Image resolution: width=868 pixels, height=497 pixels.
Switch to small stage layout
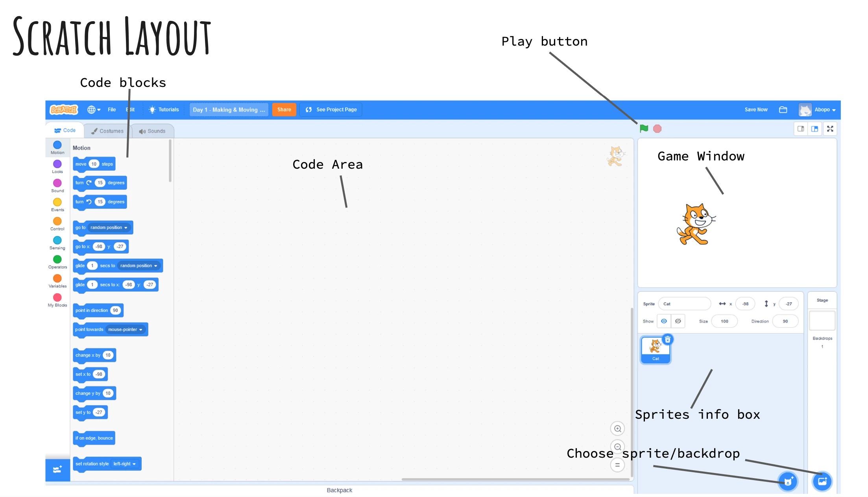point(800,129)
